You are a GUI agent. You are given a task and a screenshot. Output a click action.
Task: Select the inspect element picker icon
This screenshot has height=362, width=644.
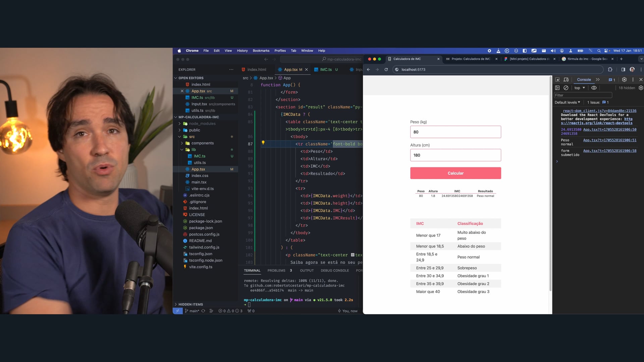point(557,80)
